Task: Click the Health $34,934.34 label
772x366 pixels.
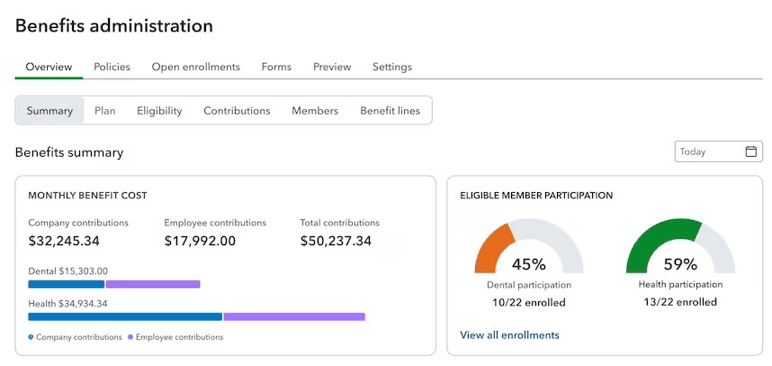Action: [x=68, y=303]
